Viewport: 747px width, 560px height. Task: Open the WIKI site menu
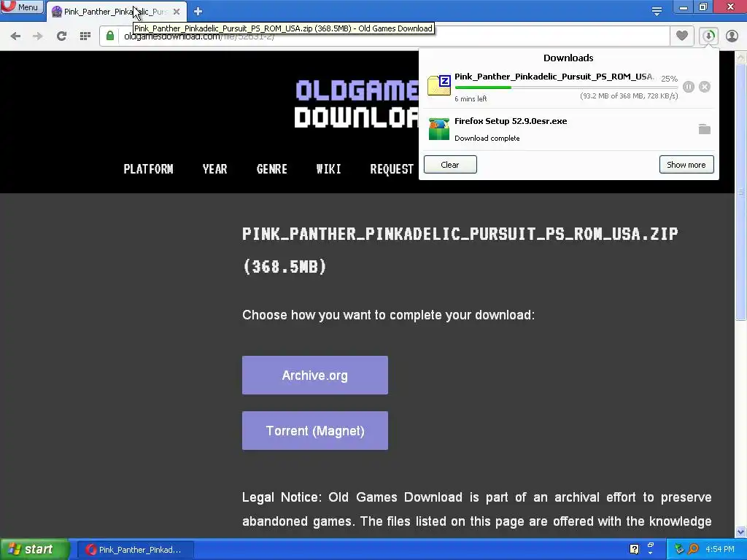[x=329, y=169]
